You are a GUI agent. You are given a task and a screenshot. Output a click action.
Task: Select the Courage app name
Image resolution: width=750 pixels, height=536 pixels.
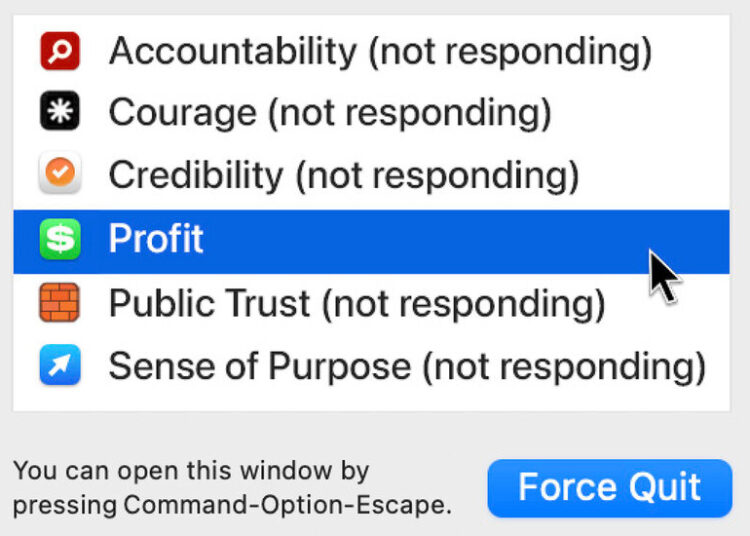click(181, 113)
